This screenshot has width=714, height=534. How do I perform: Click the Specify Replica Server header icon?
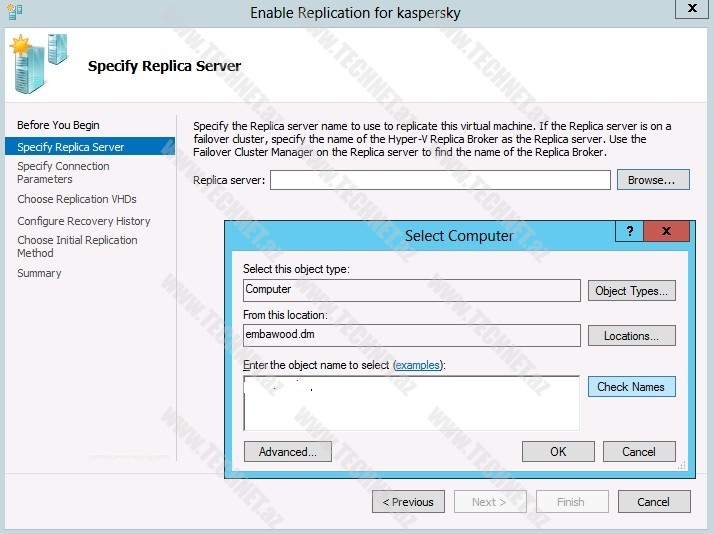point(38,62)
